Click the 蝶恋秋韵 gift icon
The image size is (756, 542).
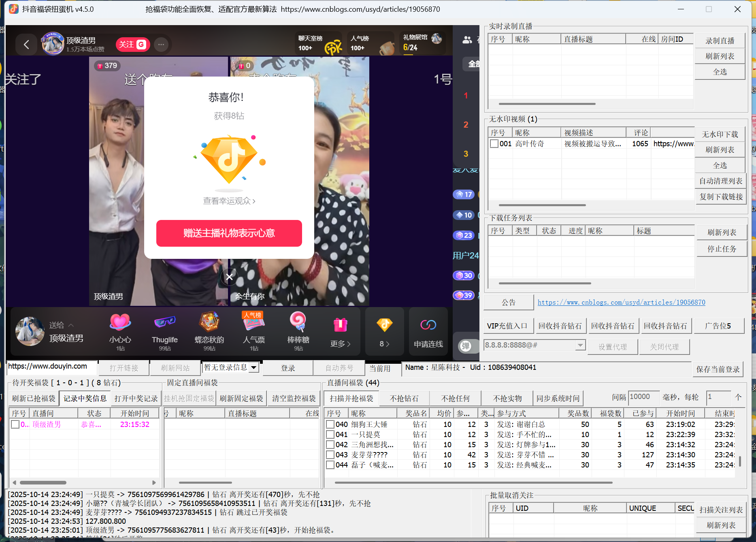[209, 324]
